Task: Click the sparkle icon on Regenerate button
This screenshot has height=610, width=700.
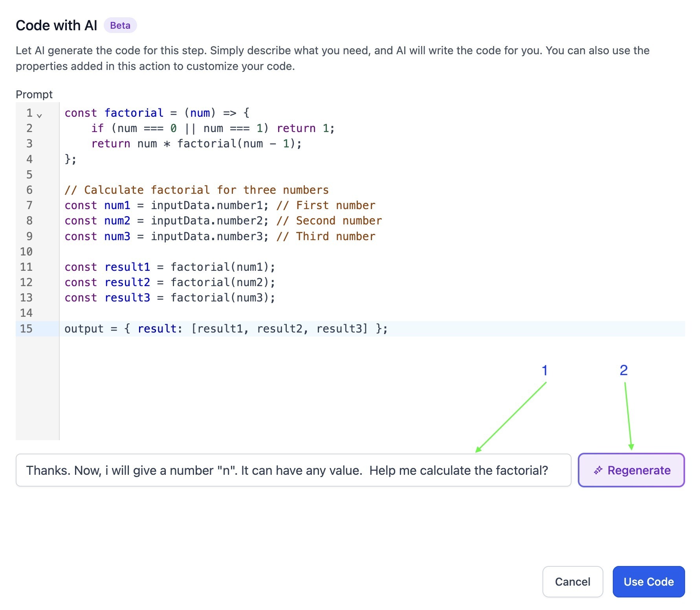Action: point(598,470)
